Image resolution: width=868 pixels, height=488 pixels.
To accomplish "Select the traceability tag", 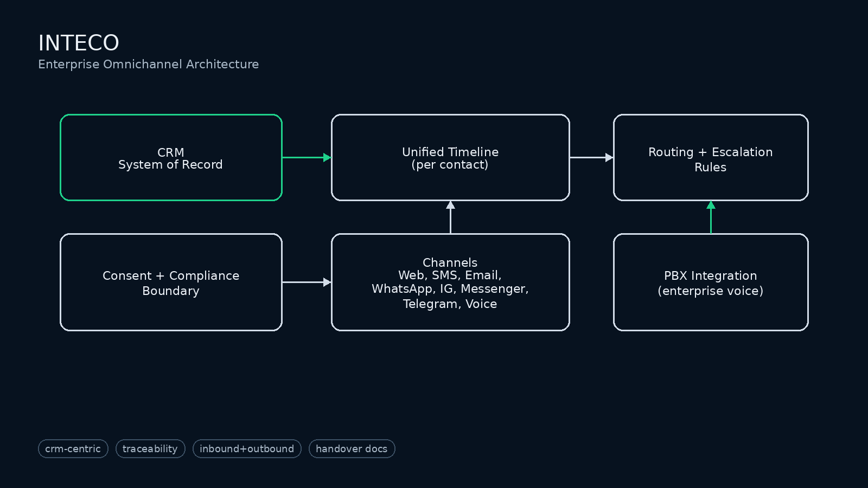I will pos(150,449).
